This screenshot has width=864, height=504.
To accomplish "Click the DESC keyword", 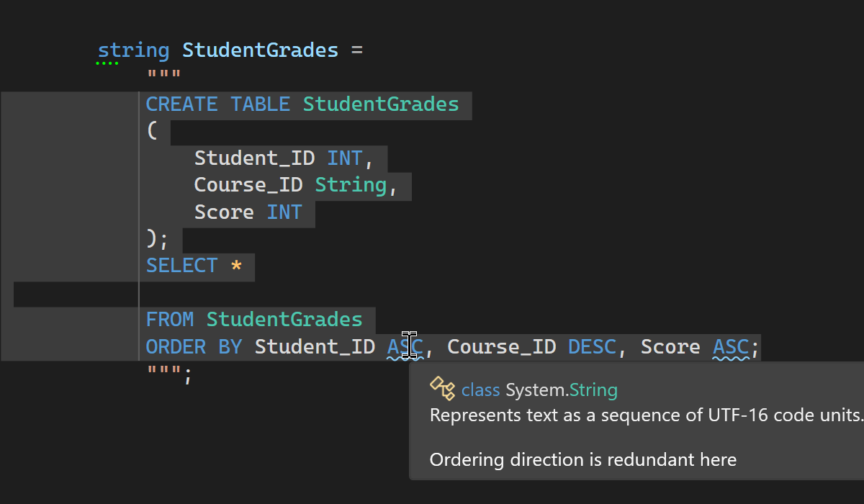I will [592, 347].
